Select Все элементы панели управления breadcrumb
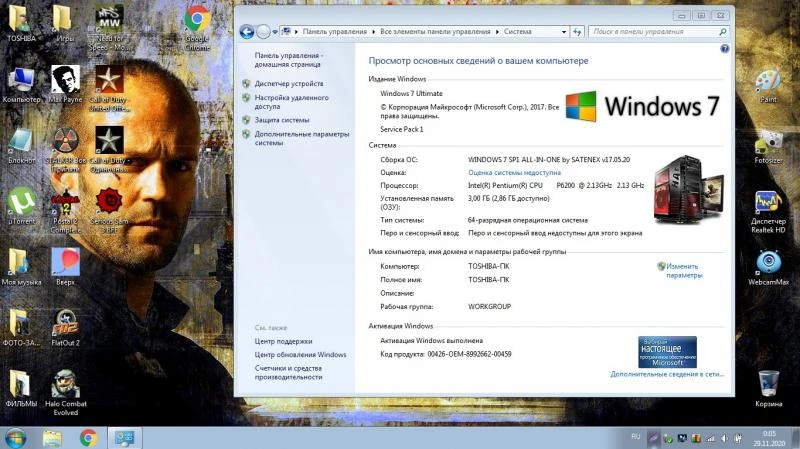The image size is (800, 449). [x=435, y=32]
